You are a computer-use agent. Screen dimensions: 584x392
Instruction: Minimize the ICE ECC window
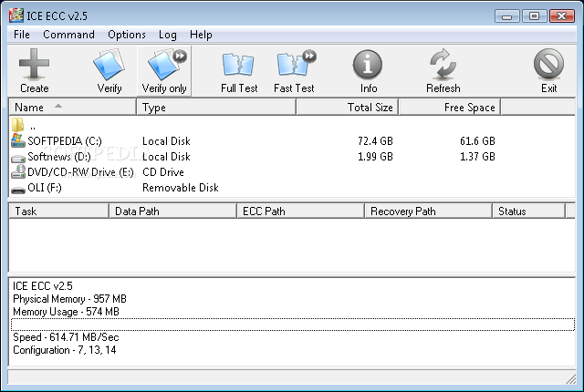(507, 16)
